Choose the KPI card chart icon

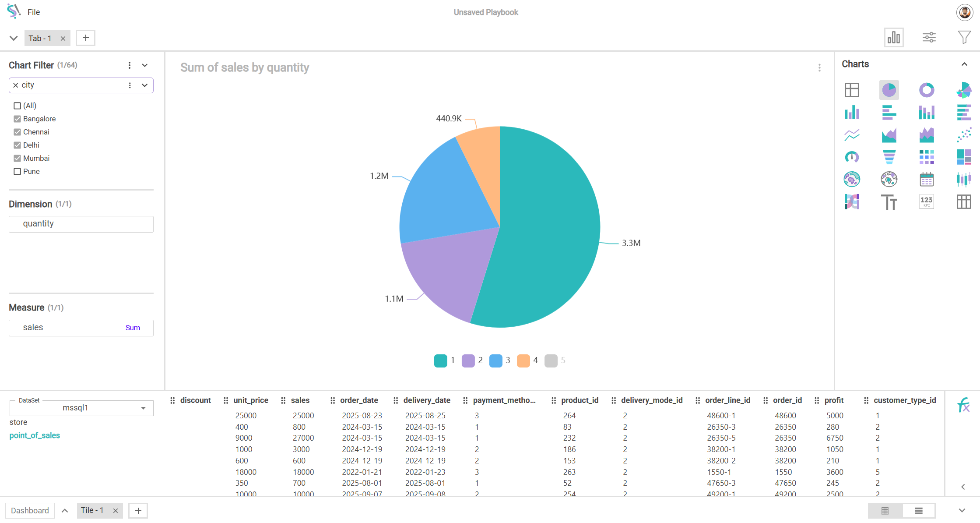coord(926,201)
